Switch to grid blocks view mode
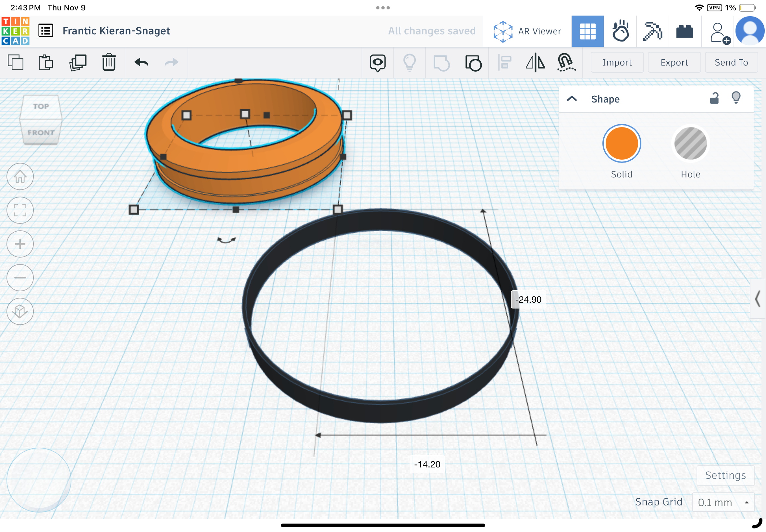This screenshot has height=532, width=766. tap(587, 31)
